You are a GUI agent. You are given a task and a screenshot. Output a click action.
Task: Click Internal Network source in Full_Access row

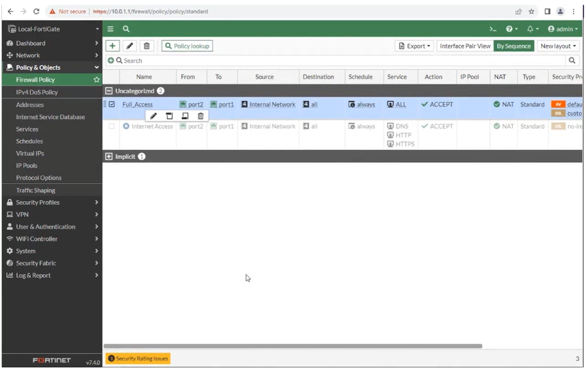(x=269, y=104)
